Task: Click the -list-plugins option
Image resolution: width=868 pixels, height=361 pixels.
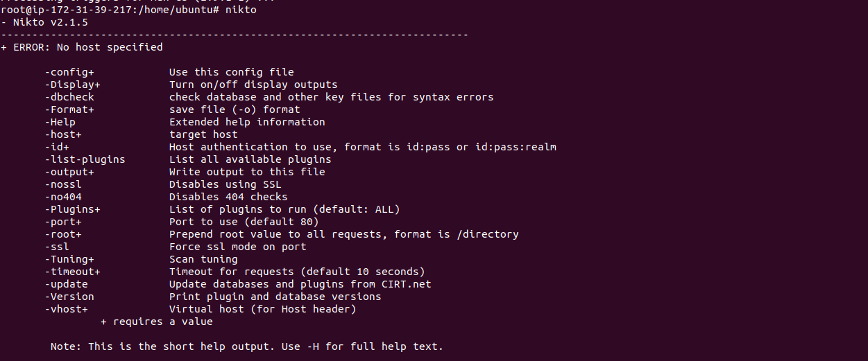Action: click(85, 159)
